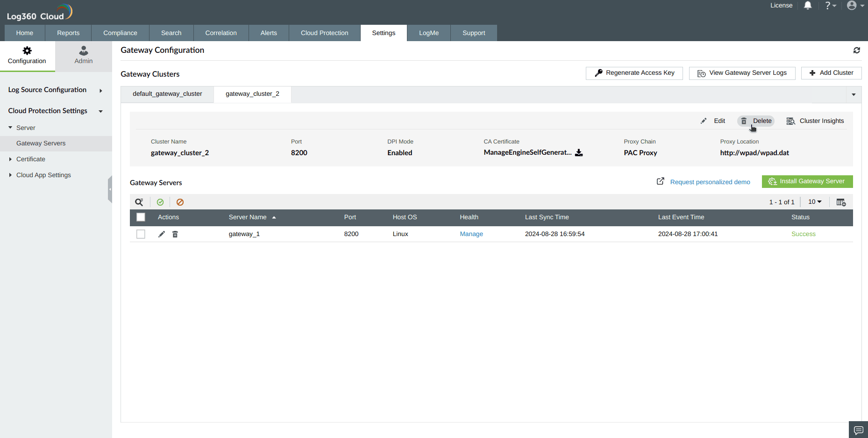Click the gateway_1 server name
The image size is (868, 438).
pyautogui.click(x=244, y=234)
